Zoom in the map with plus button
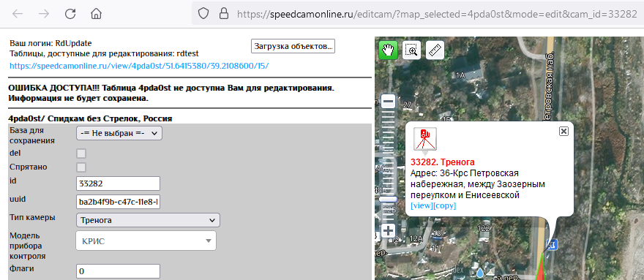The width and height of the screenshot is (644, 280). [x=388, y=231]
